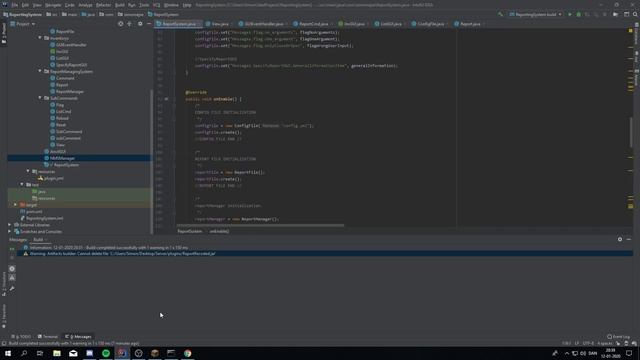Select the Reload class in SubCommands
This screenshot has width=640, height=360.
pyautogui.click(x=62, y=118)
